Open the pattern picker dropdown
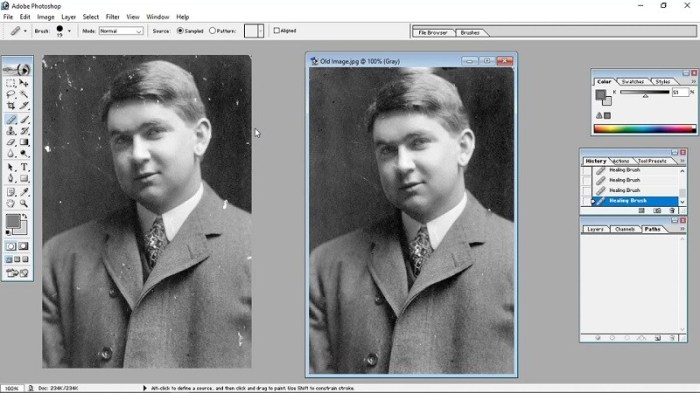700x393 pixels. tap(261, 31)
